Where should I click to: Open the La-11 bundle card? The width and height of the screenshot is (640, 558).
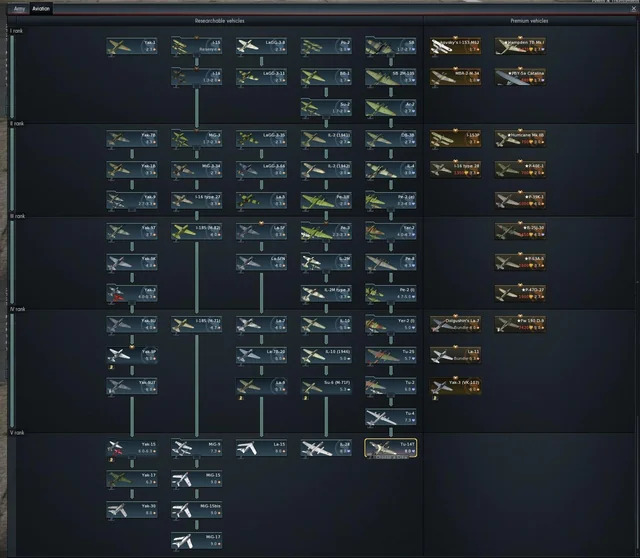(x=456, y=356)
